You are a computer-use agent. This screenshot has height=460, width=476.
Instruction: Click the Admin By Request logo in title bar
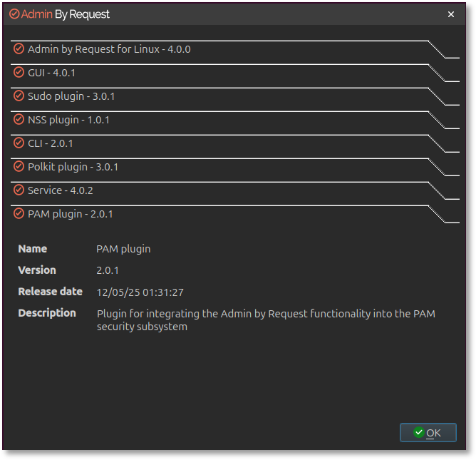(60, 14)
